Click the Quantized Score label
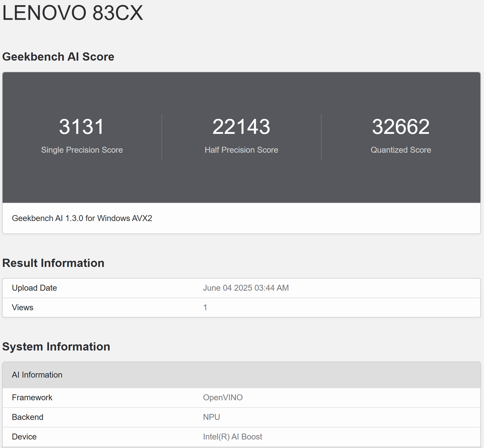The width and height of the screenshot is (484, 448). pos(401,150)
